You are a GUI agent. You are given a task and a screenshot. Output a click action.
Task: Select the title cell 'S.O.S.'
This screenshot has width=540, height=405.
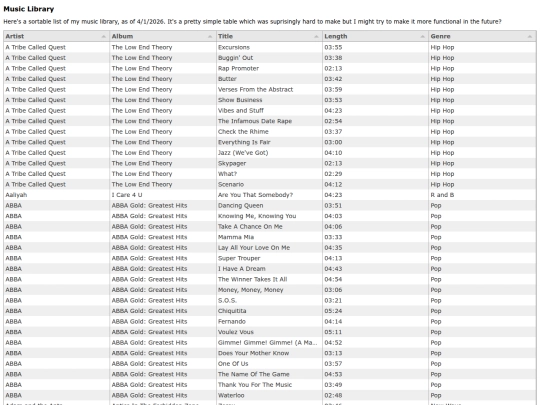point(269,300)
